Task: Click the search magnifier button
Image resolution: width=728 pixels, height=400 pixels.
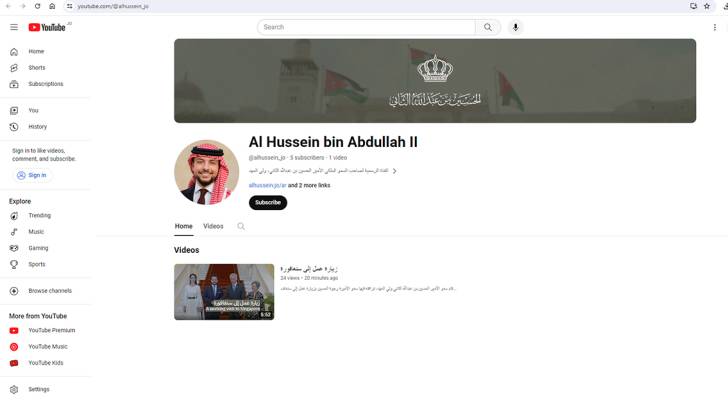Action: [x=488, y=27]
